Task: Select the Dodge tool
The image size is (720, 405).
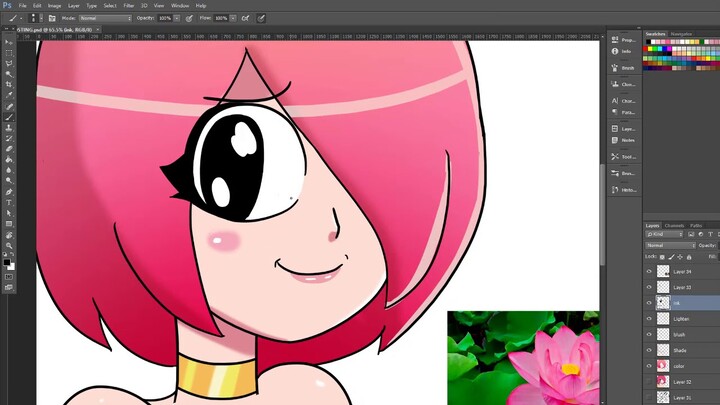Action: [x=9, y=181]
